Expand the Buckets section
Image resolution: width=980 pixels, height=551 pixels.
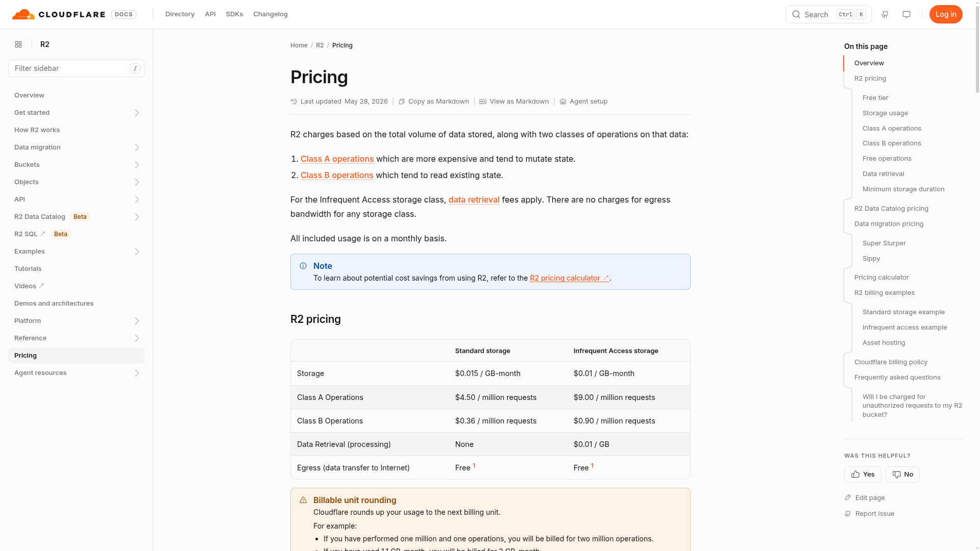coord(137,165)
